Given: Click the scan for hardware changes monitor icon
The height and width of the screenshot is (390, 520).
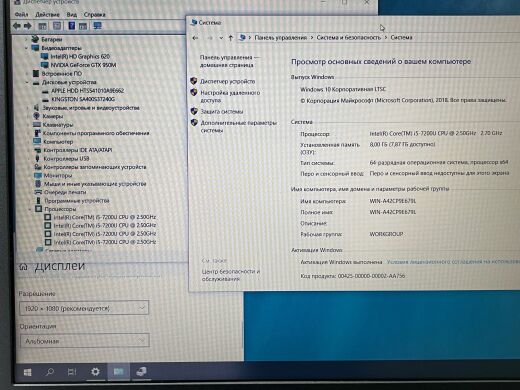Looking at the screenshot, I should (x=97, y=26).
